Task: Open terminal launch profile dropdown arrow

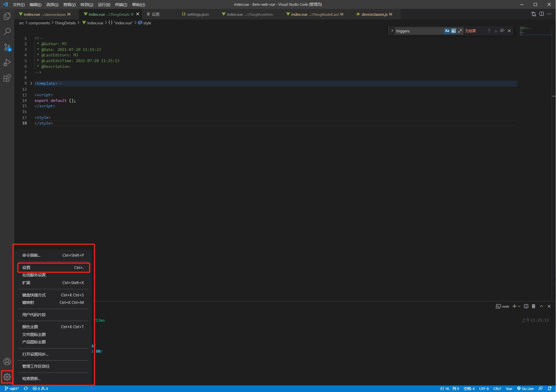Action: 519,306
